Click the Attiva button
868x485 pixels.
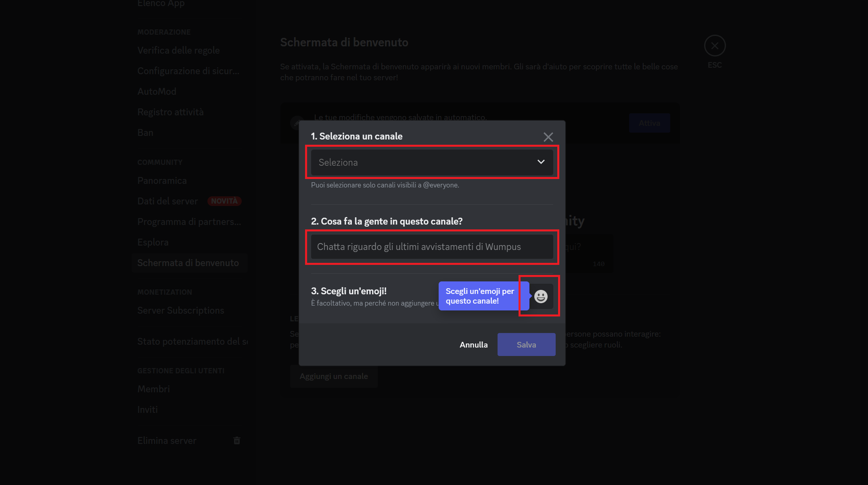tap(649, 123)
